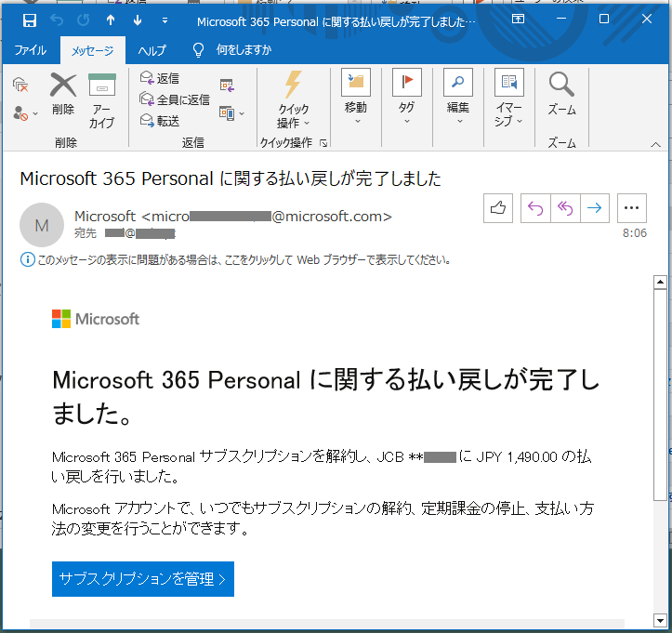The height and width of the screenshot is (633, 672).
Task: Forward the message with 転送
Action: coord(160,121)
